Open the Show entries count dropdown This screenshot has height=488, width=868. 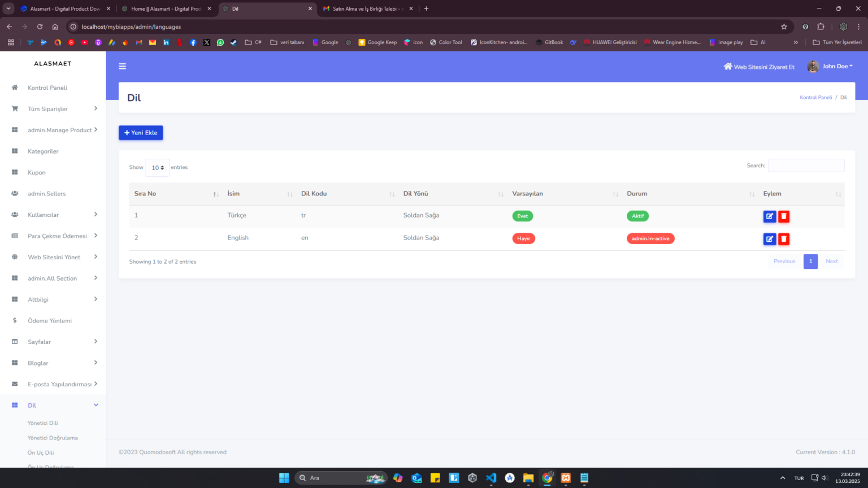(x=157, y=168)
